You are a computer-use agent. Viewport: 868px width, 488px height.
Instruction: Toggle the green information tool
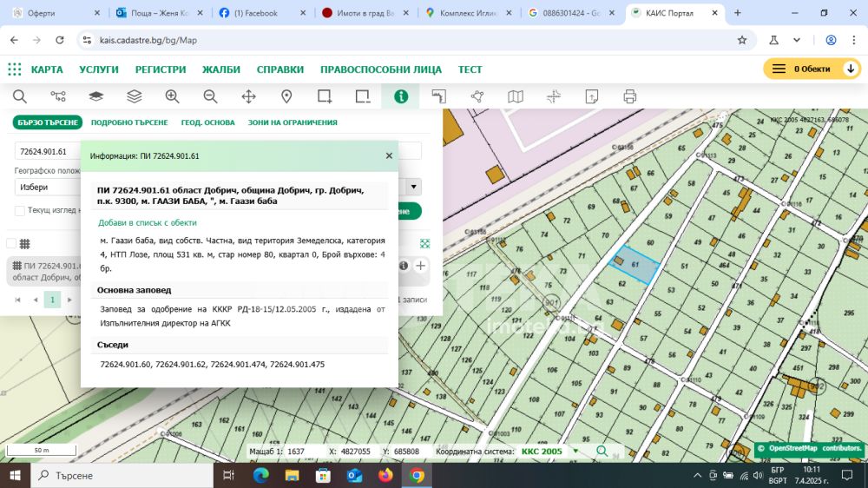point(400,96)
